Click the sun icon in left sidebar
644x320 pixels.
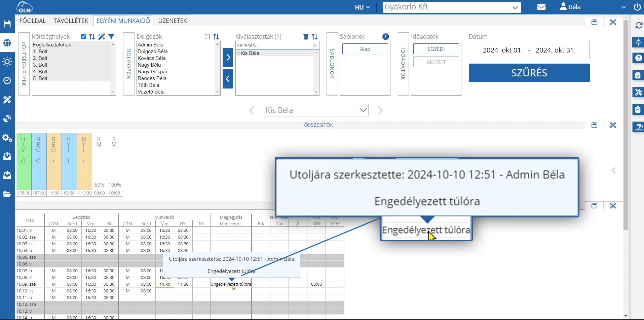click(7, 62)
